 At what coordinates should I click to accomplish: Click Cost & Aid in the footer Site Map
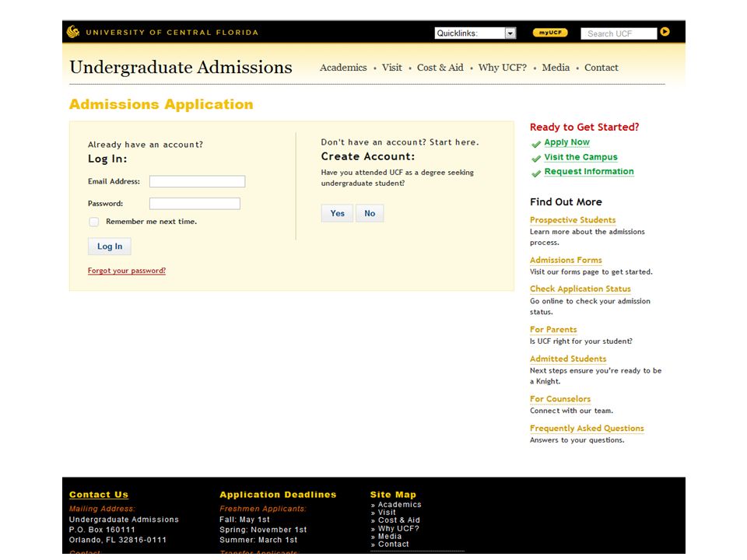[398, 520]
